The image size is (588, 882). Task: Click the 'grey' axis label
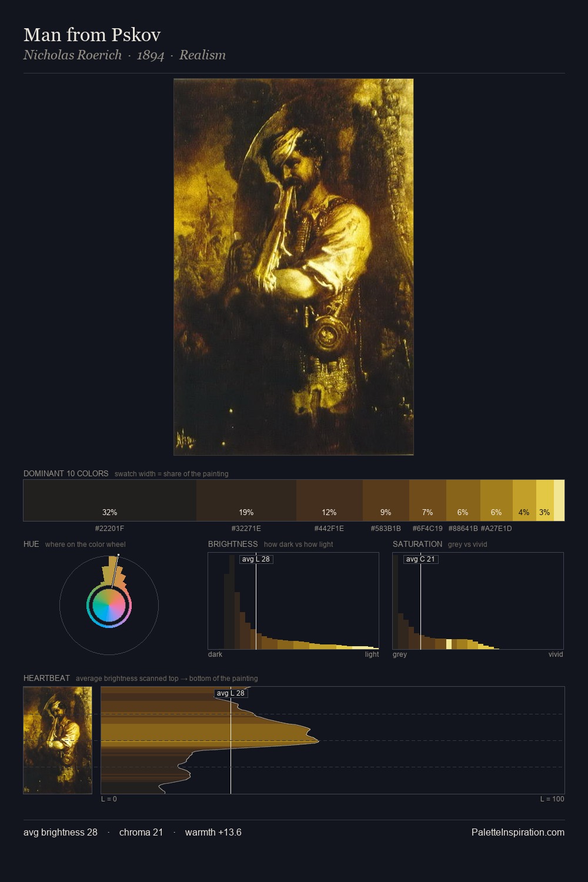[400, 654]
